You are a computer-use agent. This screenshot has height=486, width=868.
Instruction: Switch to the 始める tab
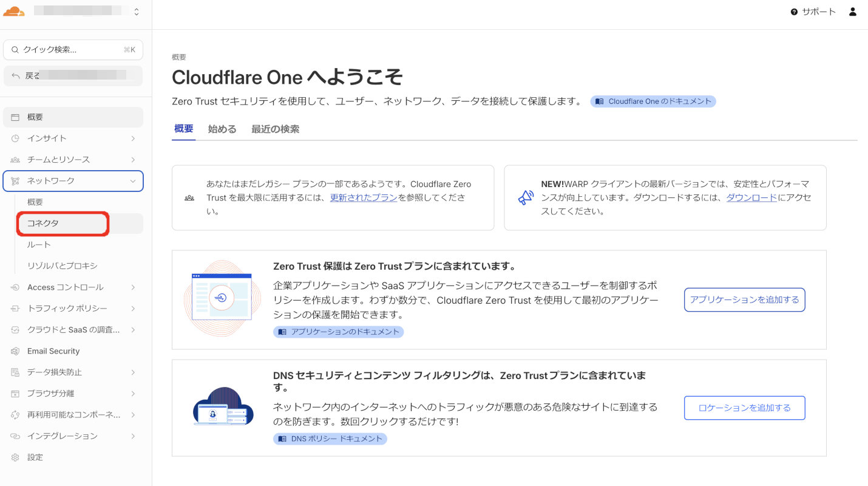pos(222,129)
